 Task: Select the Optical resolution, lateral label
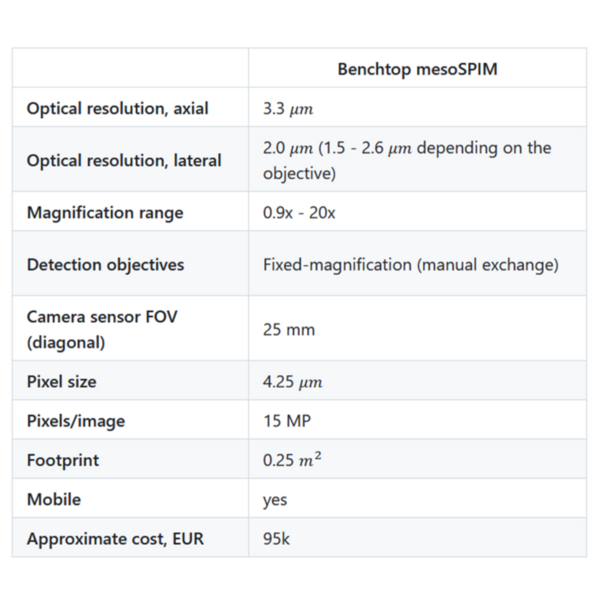pyautogui.click(x=124, y=160)
